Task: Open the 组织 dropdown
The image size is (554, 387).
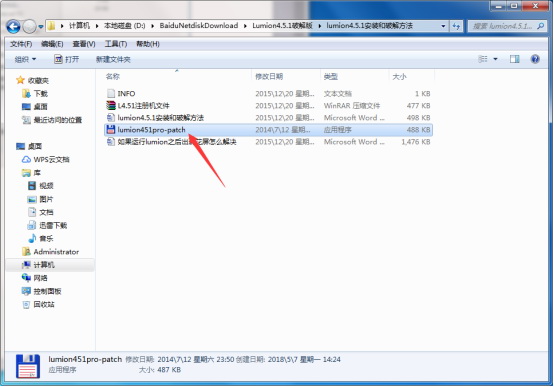Action: [25, 59]
